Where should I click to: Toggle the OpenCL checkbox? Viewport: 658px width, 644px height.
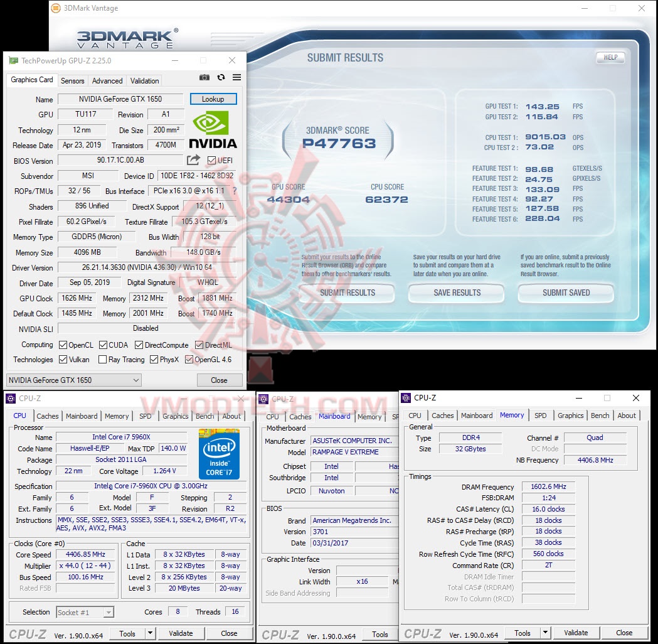(x=63, y=345)
